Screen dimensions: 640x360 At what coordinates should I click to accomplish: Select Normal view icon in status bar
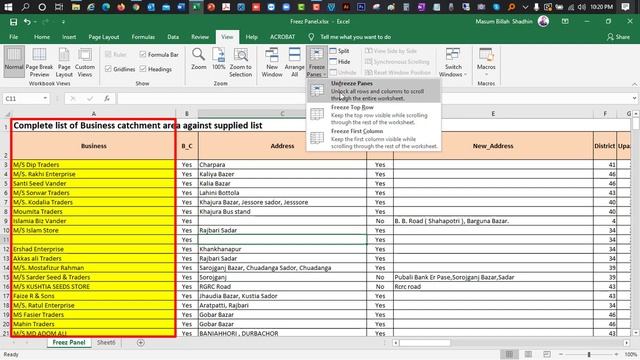(x=509, y=354)
